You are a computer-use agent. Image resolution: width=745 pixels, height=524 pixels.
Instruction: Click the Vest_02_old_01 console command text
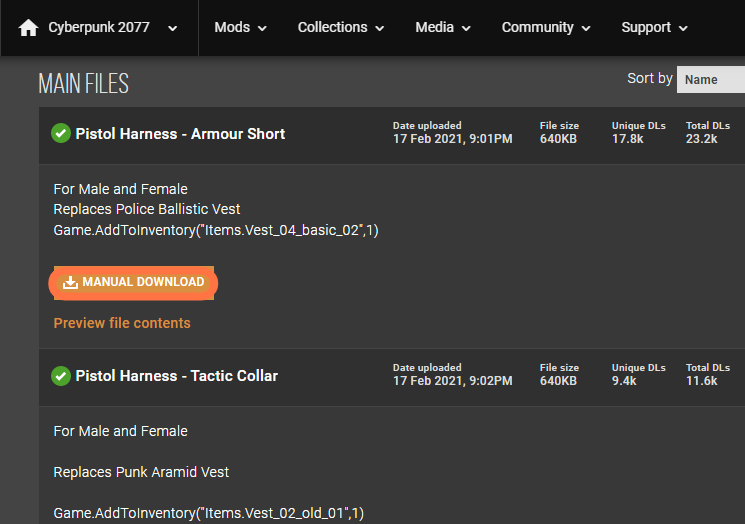tap(209, 513)
